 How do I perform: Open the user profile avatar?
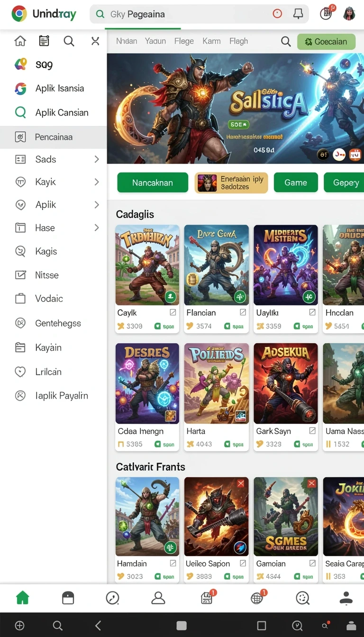click(349, 14)
